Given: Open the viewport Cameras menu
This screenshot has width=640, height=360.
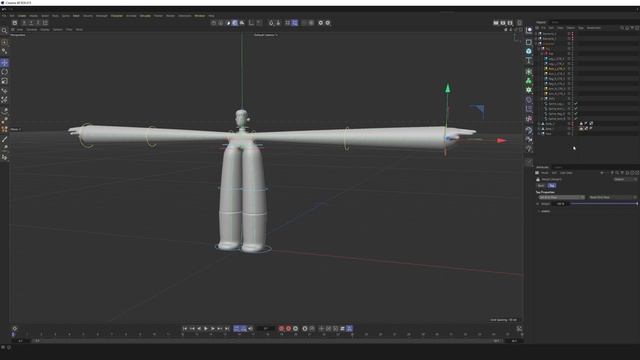Looking at the screenshot, I should [32, 29].
